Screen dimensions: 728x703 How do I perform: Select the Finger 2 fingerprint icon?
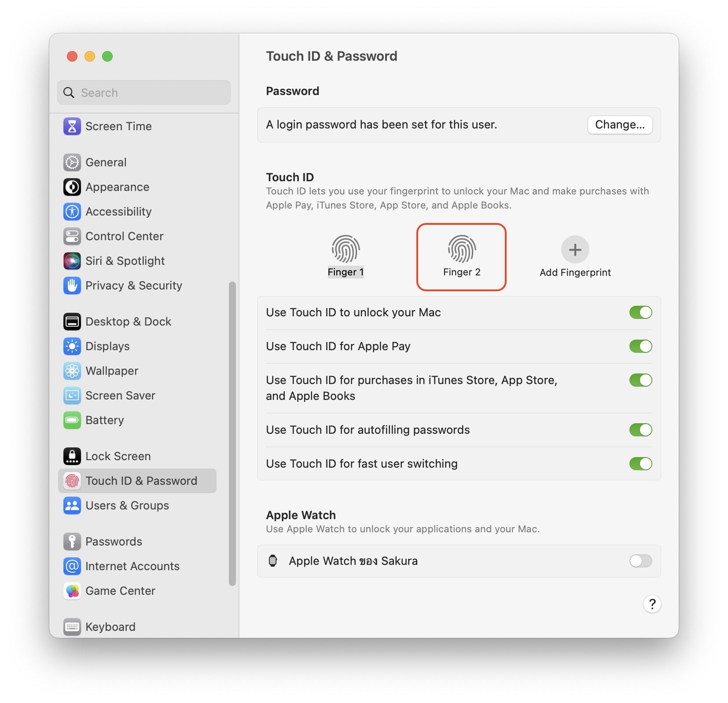461,249
